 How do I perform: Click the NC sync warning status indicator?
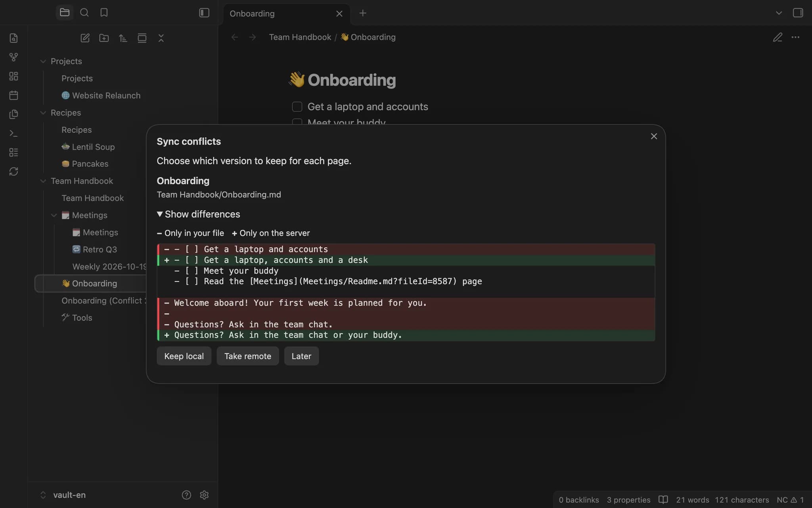click(790, 500)
